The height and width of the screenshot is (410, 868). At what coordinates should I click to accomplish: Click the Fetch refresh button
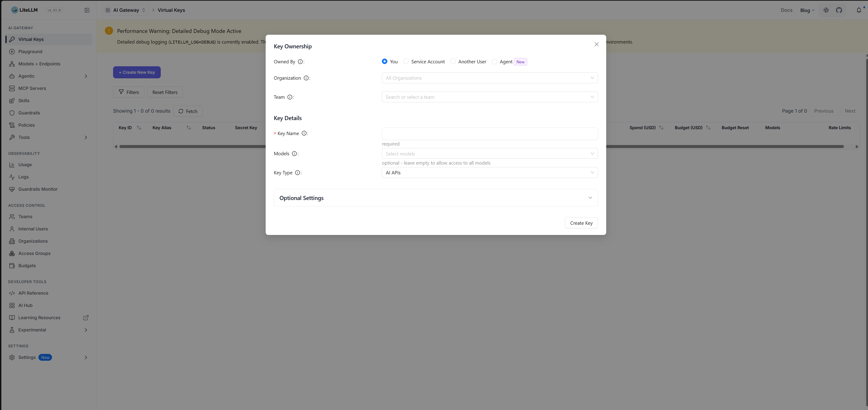coord(188,111)
